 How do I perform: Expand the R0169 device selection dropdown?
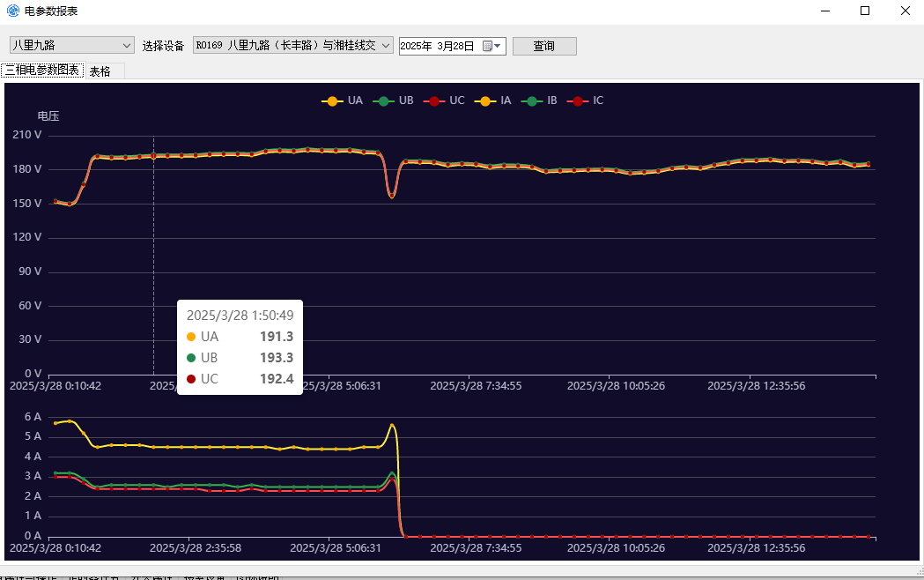click(292, 46)
